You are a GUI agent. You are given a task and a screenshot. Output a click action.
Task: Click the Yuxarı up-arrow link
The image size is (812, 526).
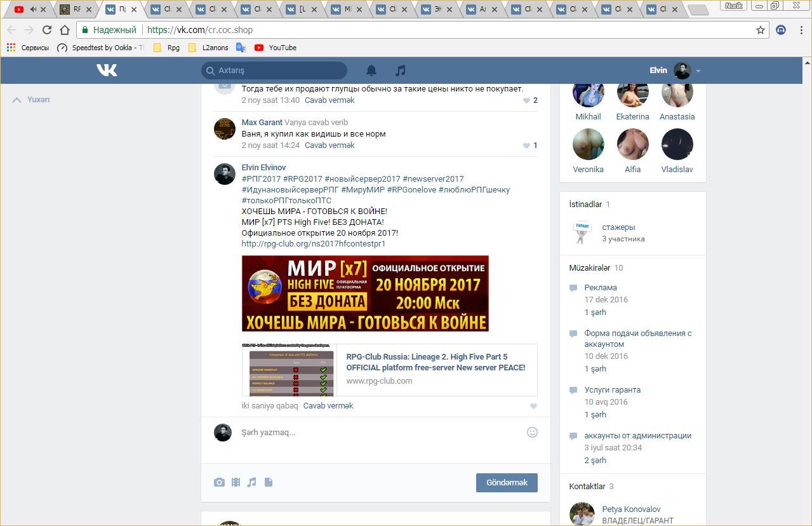[x=31, y=100]
